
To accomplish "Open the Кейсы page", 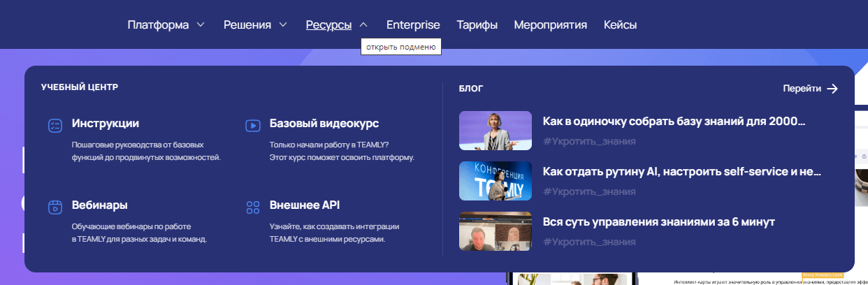I will (621, 25).
